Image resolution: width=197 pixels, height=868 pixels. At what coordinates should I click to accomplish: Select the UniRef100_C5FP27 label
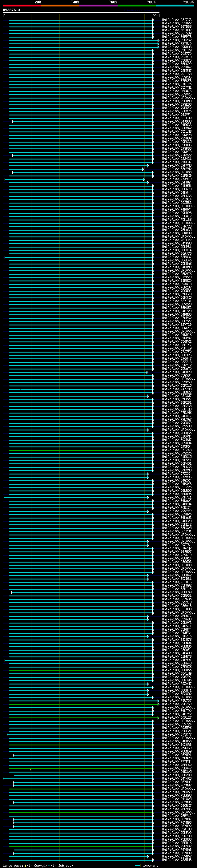click(177, 399)
